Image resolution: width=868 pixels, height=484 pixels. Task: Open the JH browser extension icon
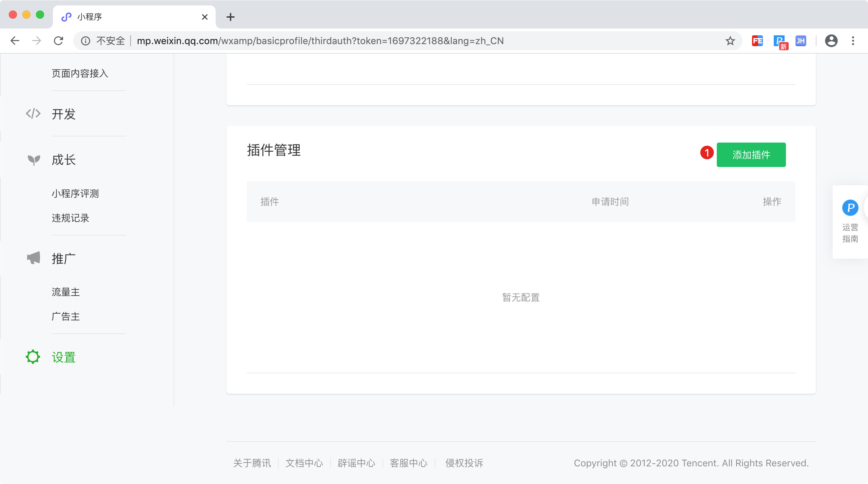801,41
